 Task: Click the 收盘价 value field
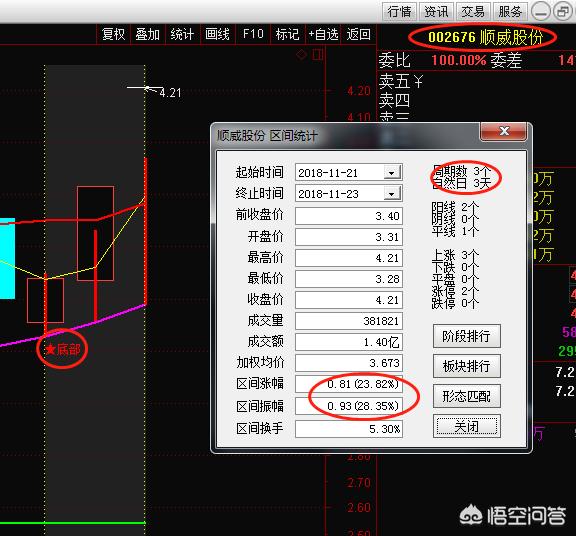click(349, 300)
